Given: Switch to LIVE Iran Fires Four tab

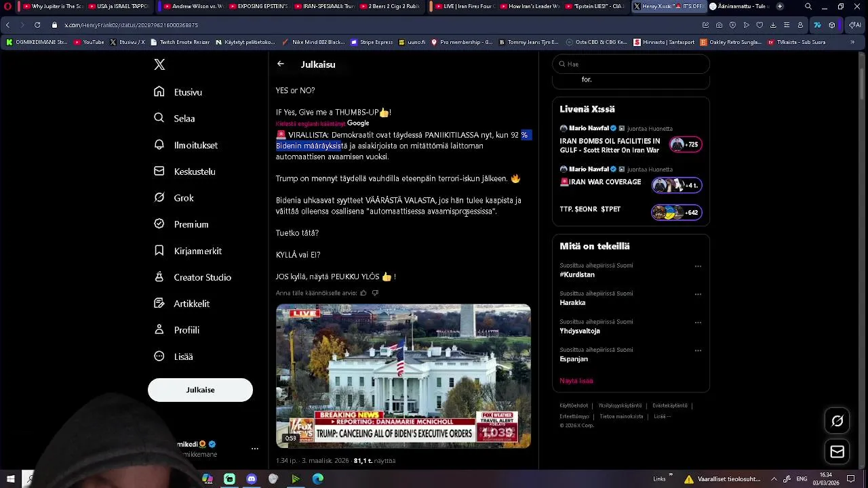Looking at the screenshot, I should click(x=465, y=6).
